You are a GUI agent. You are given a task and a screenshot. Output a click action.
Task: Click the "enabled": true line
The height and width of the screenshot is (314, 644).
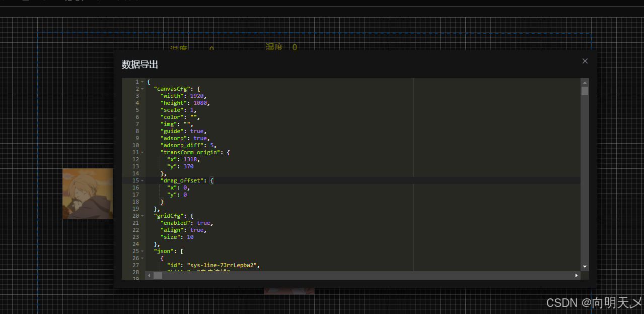point(186,223)
